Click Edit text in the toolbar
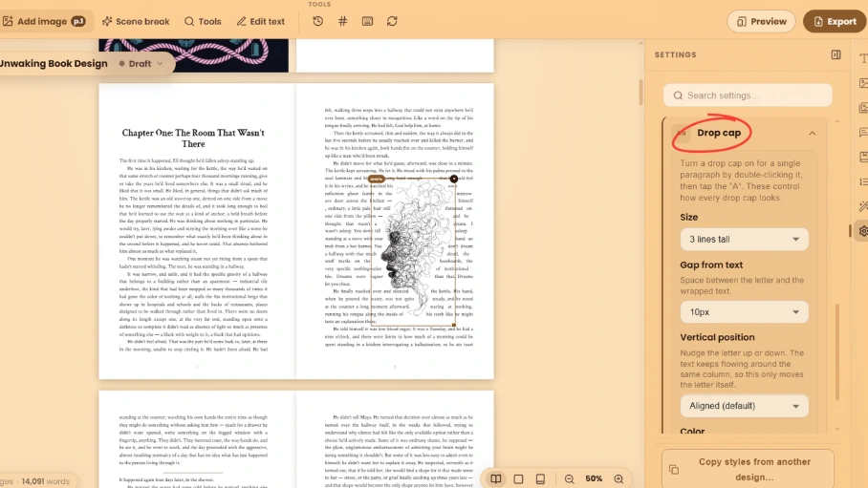This screenshot has width=868, height=488. click(261, 22)
